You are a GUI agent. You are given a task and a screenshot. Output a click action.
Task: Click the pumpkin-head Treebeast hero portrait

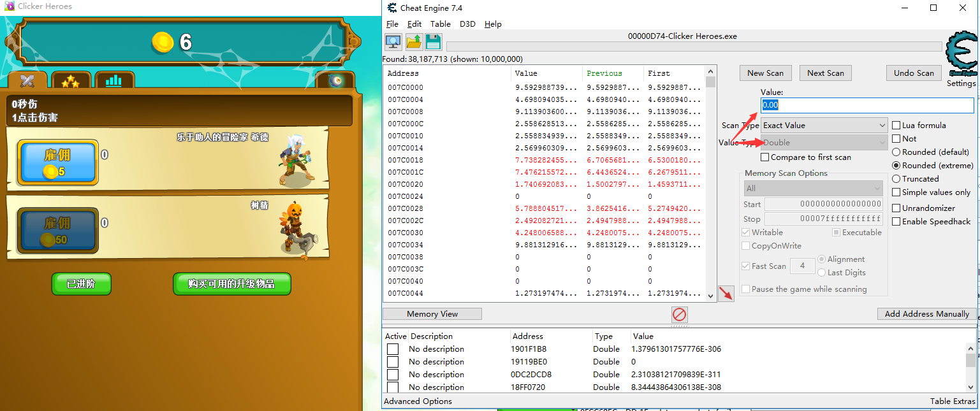point(298,229)
